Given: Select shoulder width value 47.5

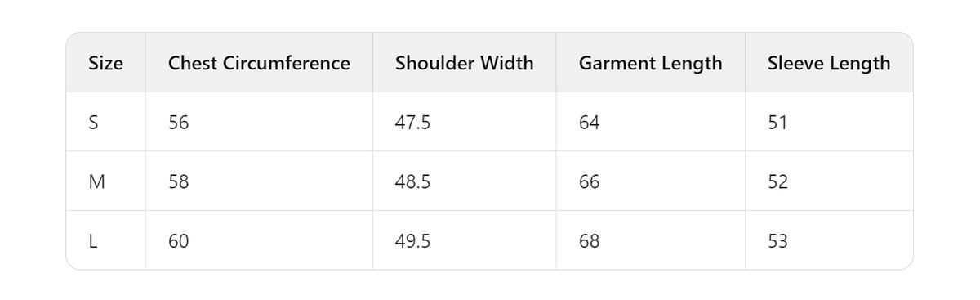Looking at the screenshot, I should tap(412, 123).
